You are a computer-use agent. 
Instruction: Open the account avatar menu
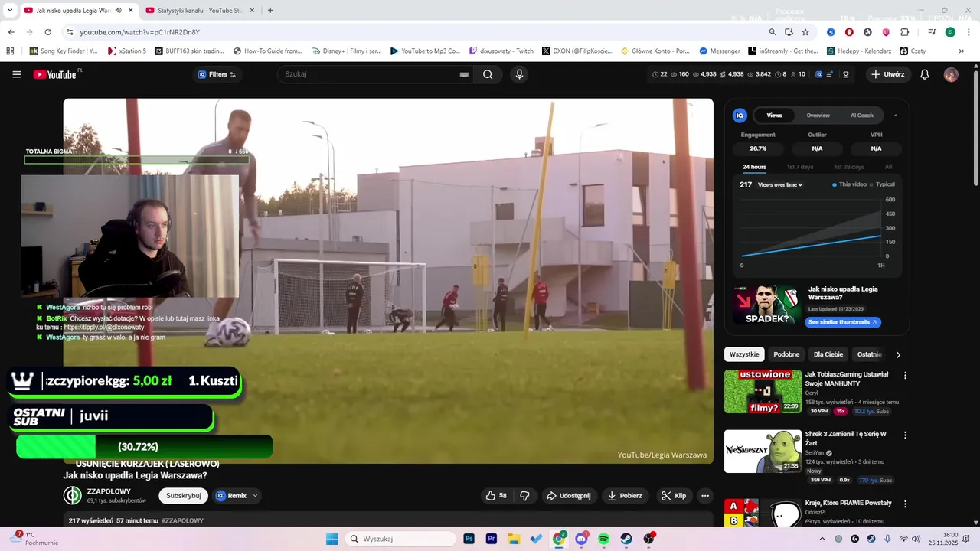coord(951,74)
